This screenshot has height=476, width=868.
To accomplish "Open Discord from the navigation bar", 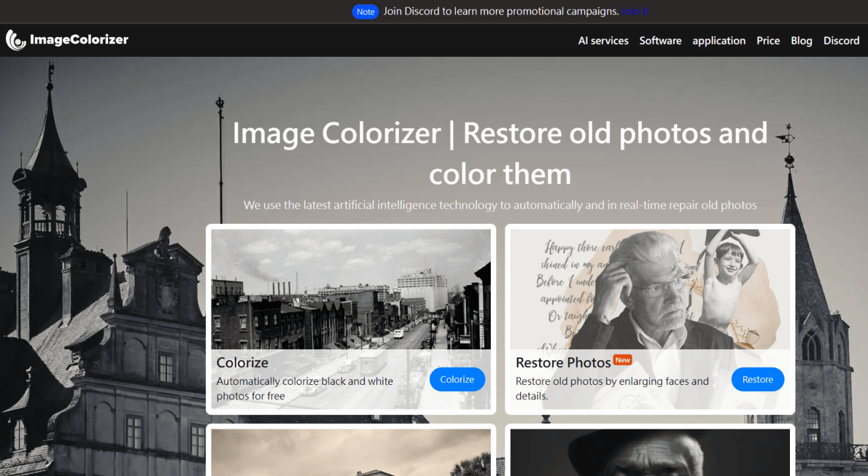I will click(841, 40).
